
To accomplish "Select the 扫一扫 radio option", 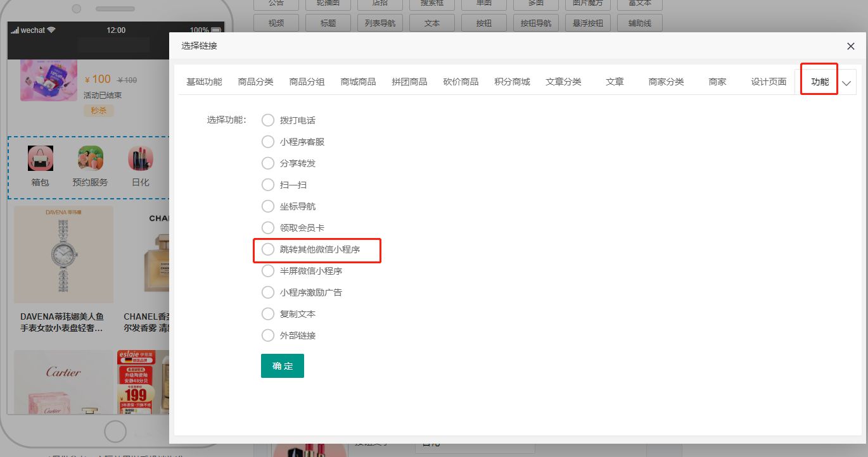I will pyautogui.click(x=268, y=185).
